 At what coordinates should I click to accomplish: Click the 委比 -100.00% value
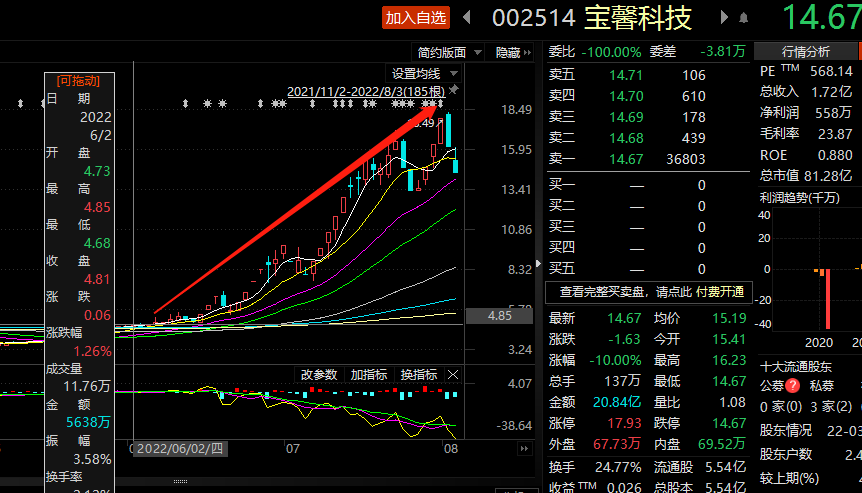click(x=611, y=52)
